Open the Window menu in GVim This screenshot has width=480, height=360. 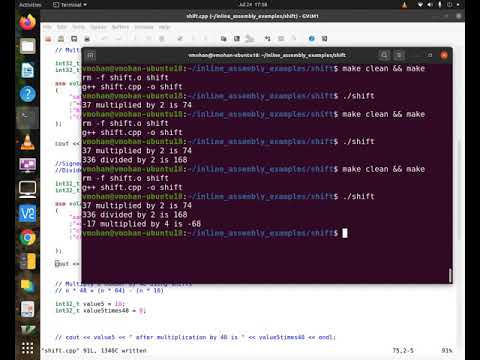(144, 27)
